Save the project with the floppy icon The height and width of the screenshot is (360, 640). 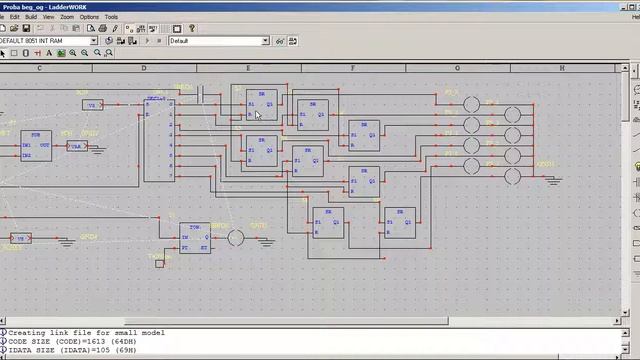26,29
